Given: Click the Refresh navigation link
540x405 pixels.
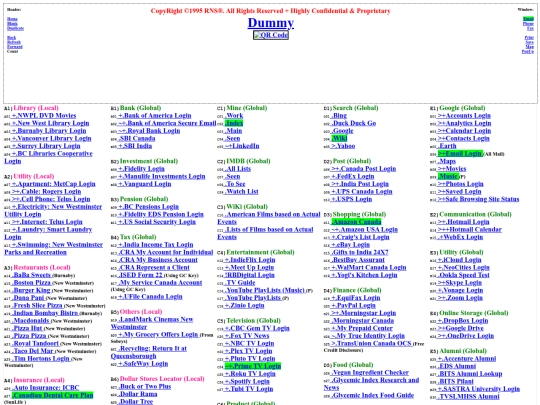Looking at the screenshot, I should [x=14, y=42].
